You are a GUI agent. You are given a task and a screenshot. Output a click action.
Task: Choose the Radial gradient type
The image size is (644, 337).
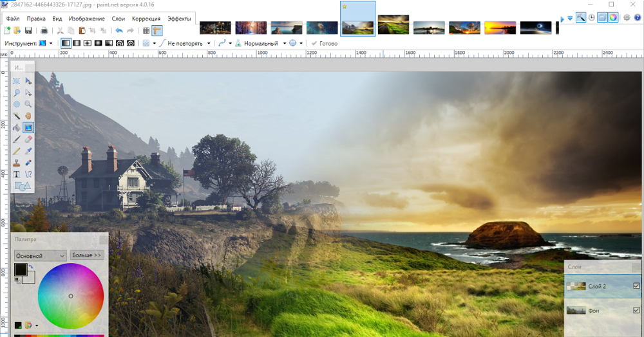(x=98, y=43)
